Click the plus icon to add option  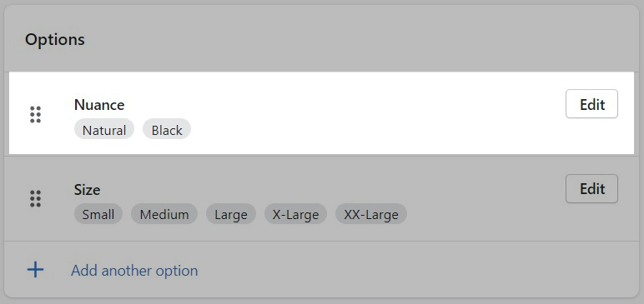click(x=35, y=270)
